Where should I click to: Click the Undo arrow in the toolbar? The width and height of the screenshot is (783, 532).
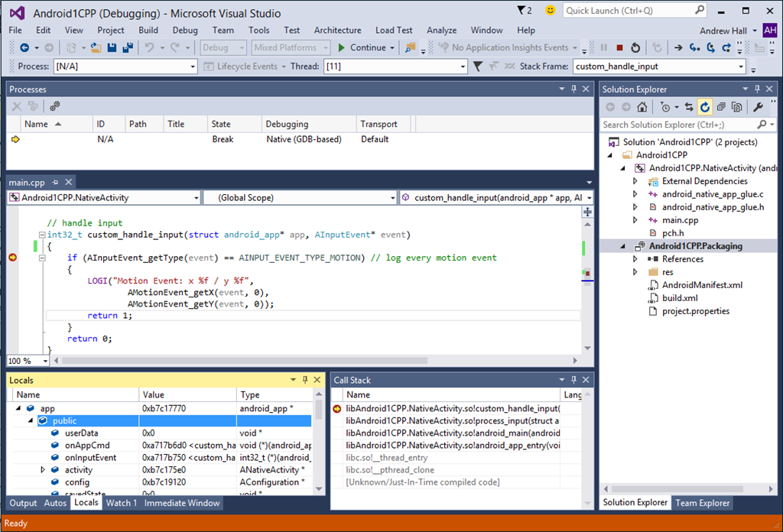pyautogui.click(x=149, y=47)
